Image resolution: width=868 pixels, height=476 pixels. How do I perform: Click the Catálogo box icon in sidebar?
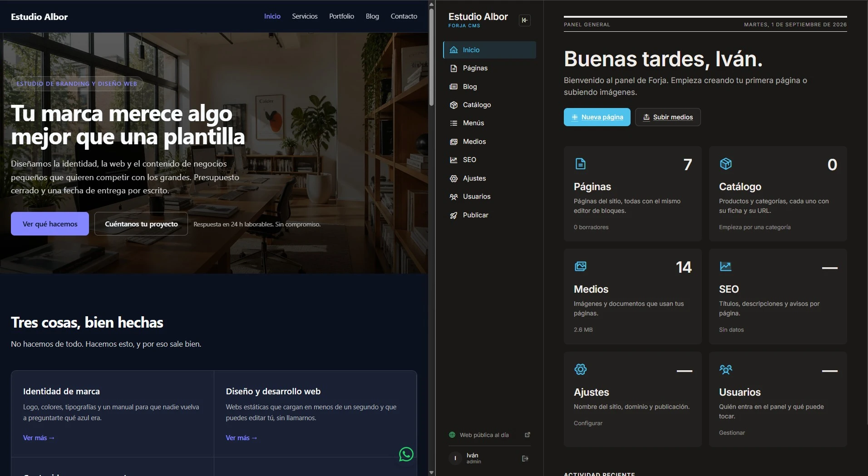click(454, 105)
